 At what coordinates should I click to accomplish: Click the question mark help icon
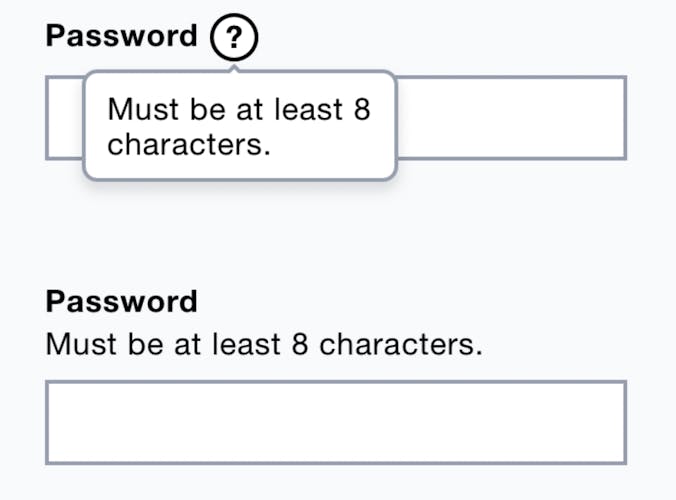[x=234, y=37]
